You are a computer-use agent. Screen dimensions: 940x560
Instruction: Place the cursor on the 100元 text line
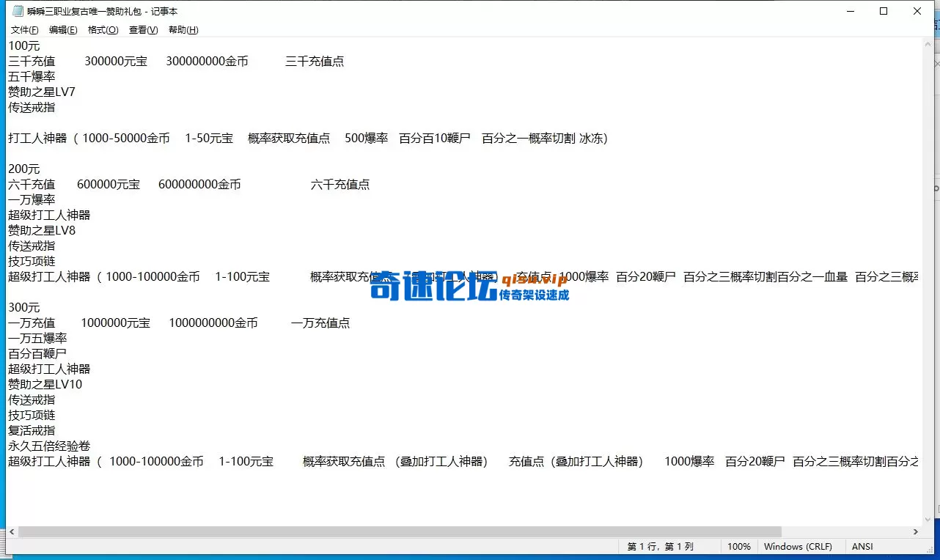(24, 45)
